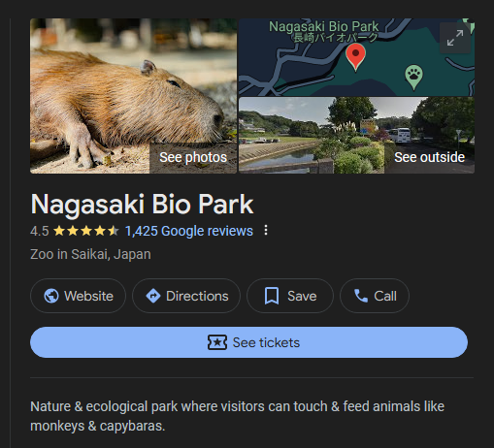Screen dimensions: 494x448
Task: Click the globe icon on the Website button
Action: tap(51, 296)
